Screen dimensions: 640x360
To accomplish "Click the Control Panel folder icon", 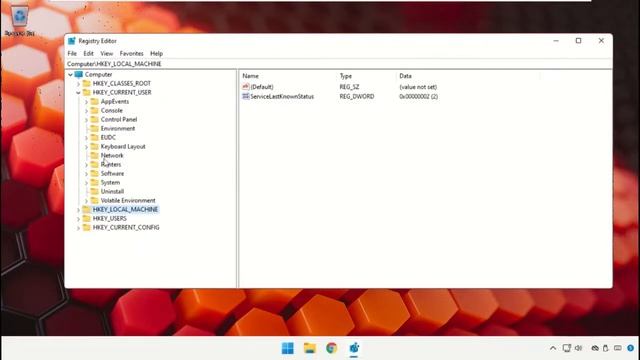I will pyautogui.click(x=95, y=119).
